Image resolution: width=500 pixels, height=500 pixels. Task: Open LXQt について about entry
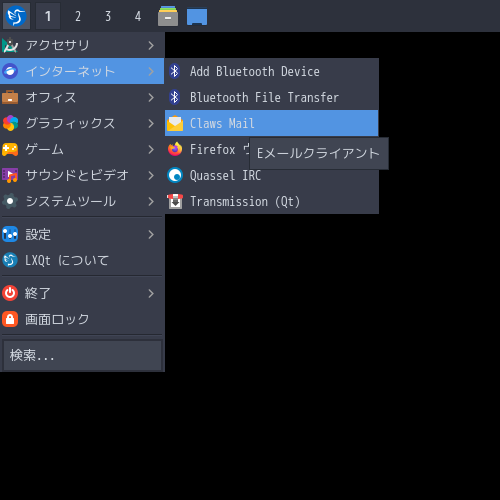[82, 260]
